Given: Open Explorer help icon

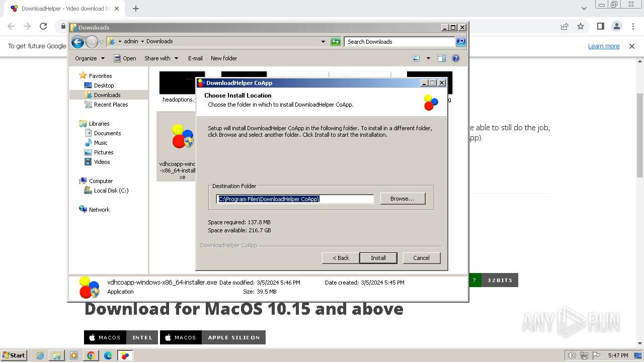Looking at the screenshot, I should point(456,58).
